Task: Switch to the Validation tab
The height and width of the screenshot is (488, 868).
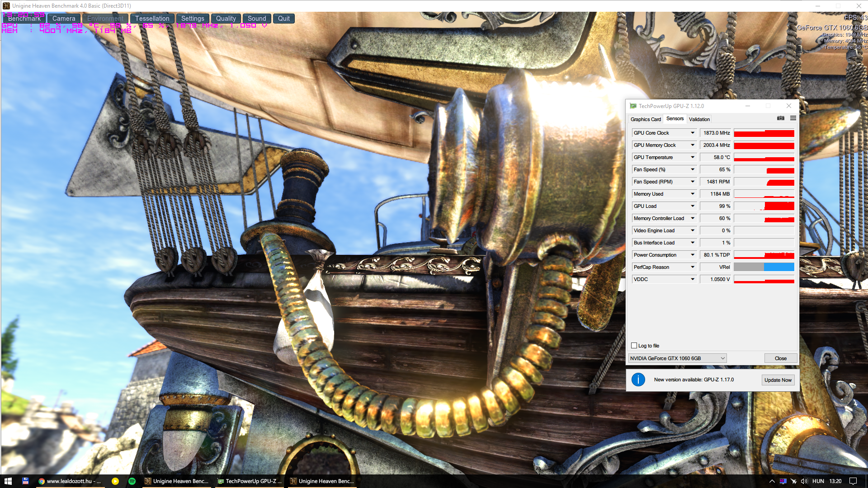Action: coord(699,119)
